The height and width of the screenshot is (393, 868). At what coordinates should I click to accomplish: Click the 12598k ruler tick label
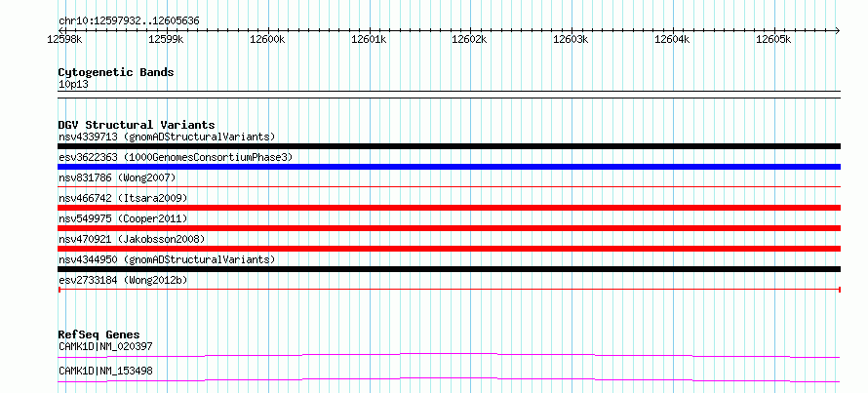point(64,39)
